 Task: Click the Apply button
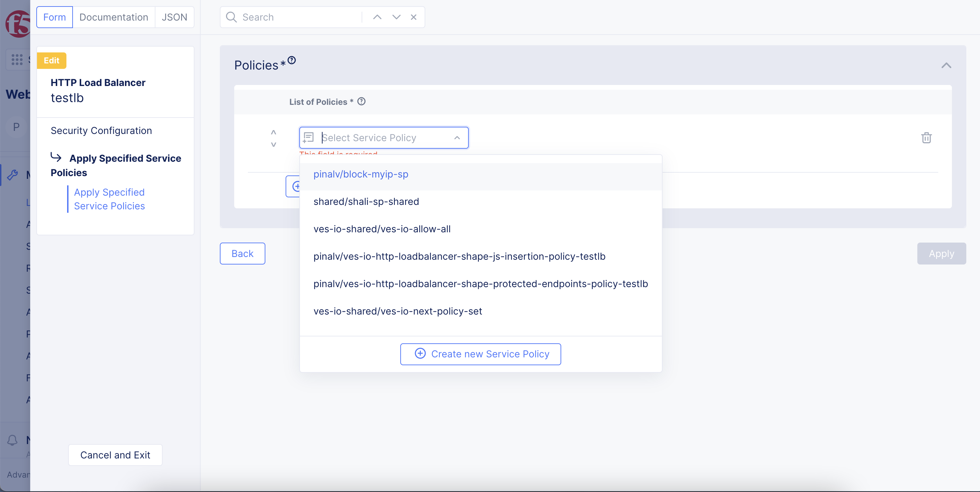[x=941, y=253]
